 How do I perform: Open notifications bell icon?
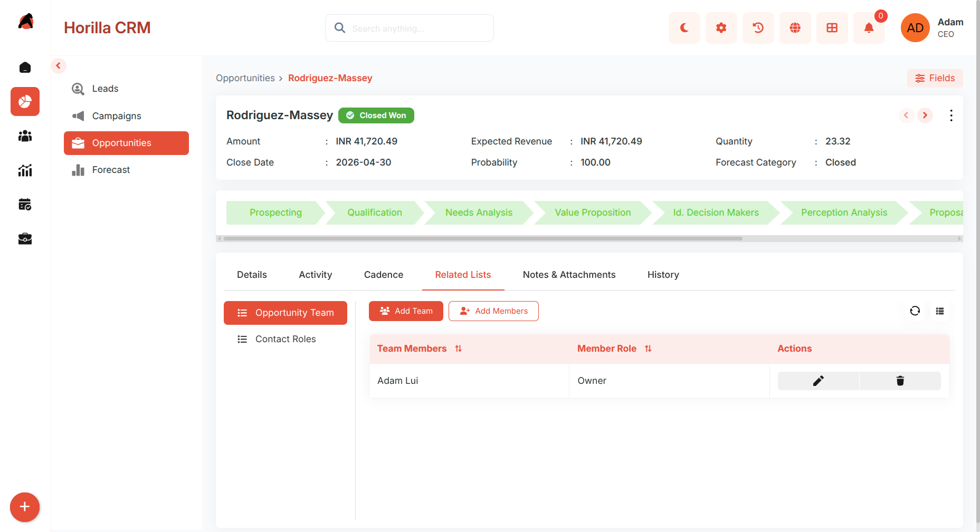point(869,28)
